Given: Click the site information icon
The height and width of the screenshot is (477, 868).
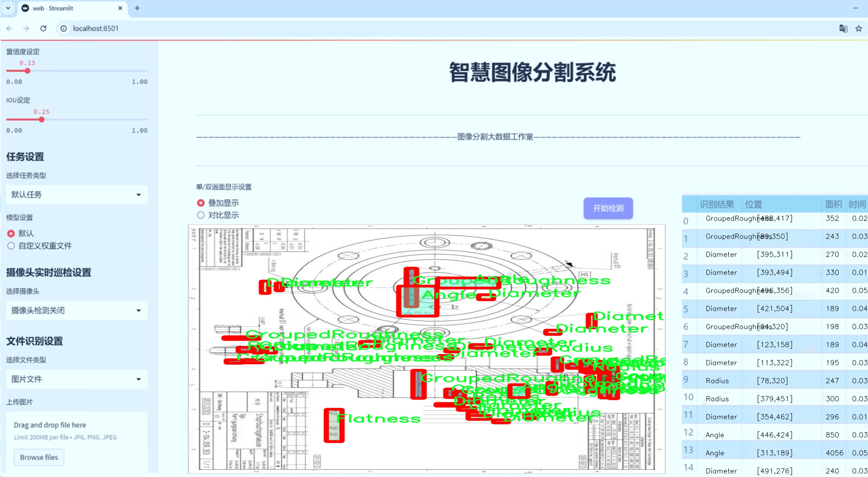Looking at the screenshot, I should pyautogui.click(x=64, y=29).
